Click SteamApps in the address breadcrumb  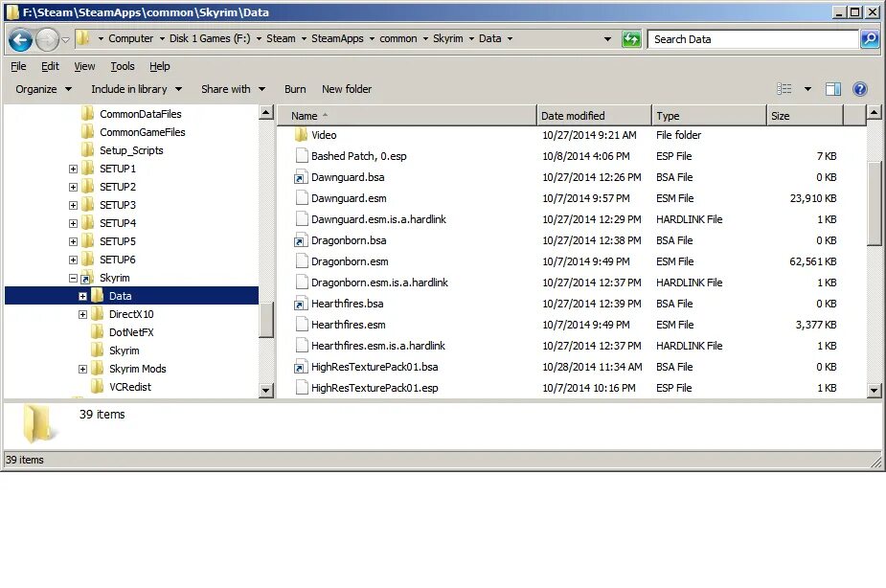pos(337,38)
